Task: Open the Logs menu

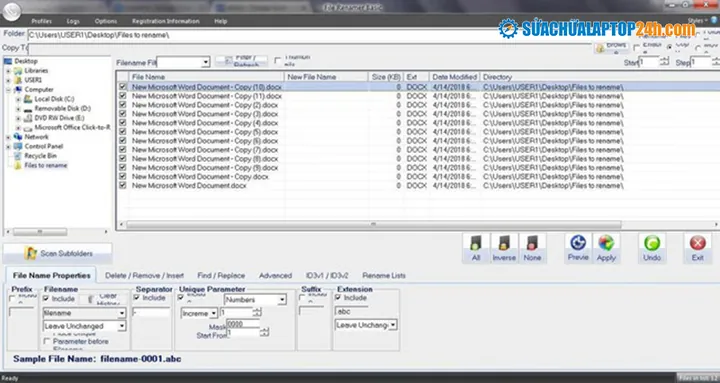Action: 73,21
